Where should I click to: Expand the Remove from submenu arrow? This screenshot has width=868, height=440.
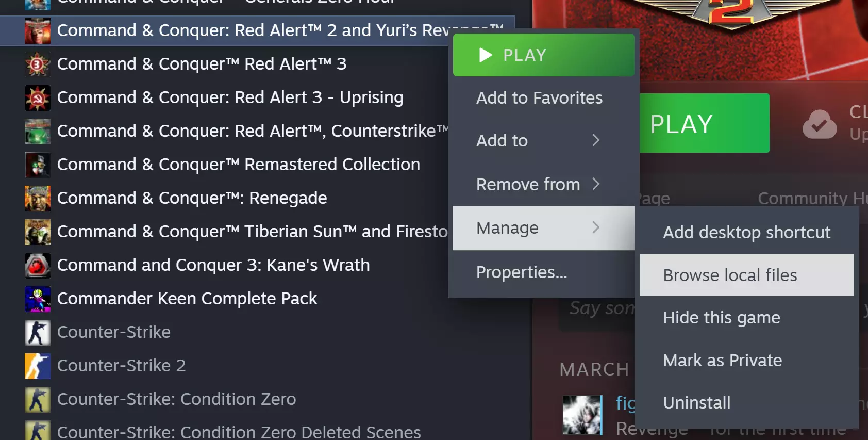[x=596, y=184]
